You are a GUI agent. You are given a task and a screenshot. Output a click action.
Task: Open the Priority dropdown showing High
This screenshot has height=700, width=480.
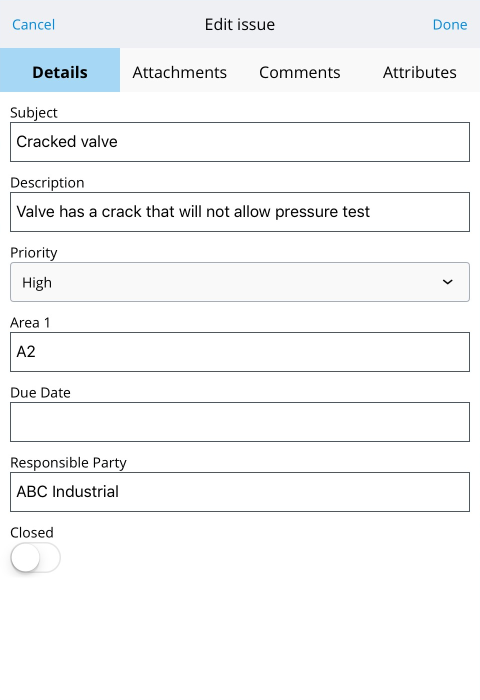tap(240, 282)
